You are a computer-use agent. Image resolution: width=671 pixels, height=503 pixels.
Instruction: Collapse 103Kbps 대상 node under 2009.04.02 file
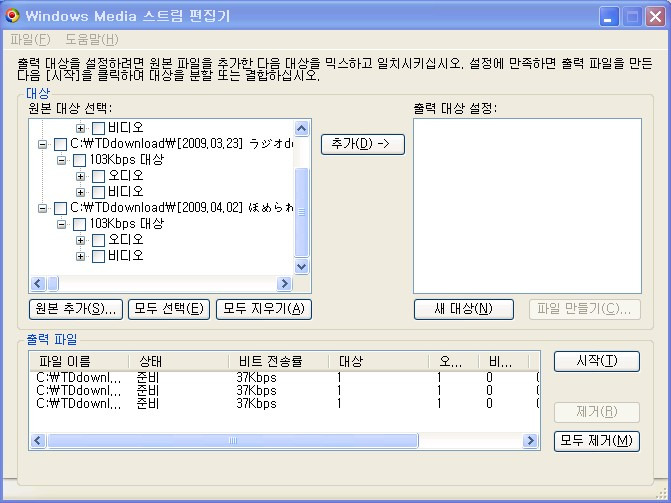(x=61, y=224)
